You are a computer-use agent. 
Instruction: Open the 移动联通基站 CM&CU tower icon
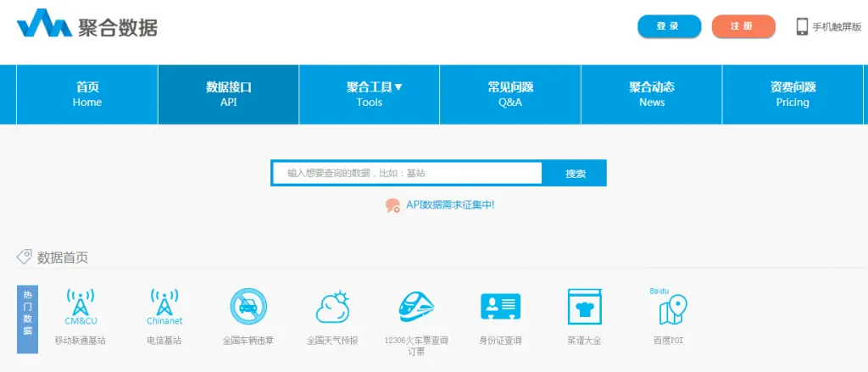(81, 306)
